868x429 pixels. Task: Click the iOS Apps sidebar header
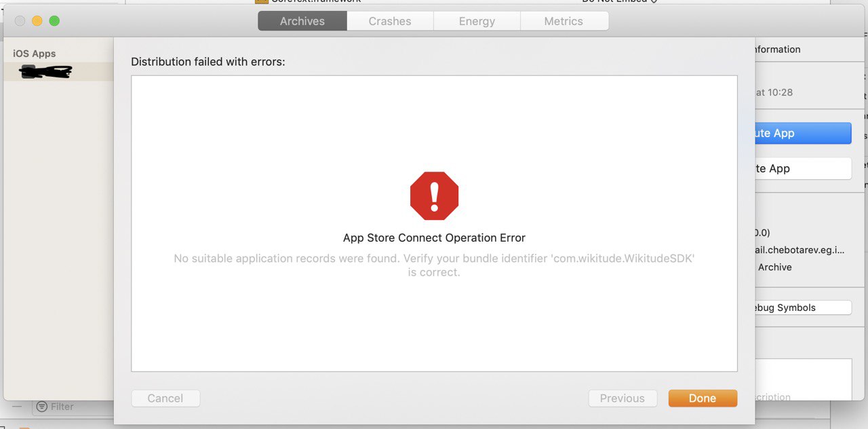35,54
